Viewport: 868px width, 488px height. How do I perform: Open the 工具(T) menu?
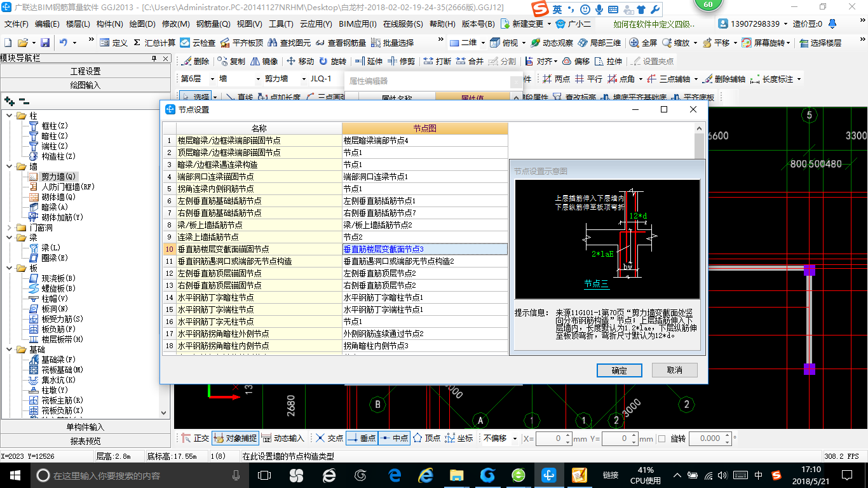pos(281,24)
